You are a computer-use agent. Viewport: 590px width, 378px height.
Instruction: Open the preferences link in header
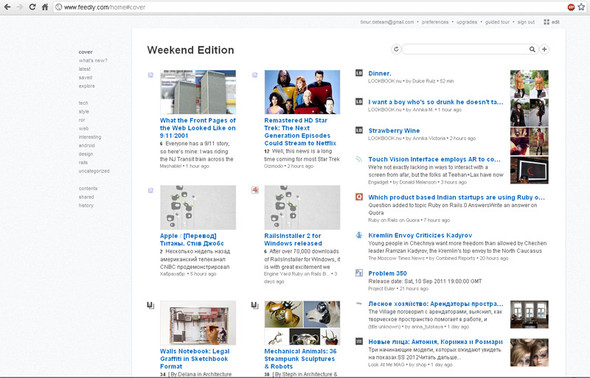(435, 22)
